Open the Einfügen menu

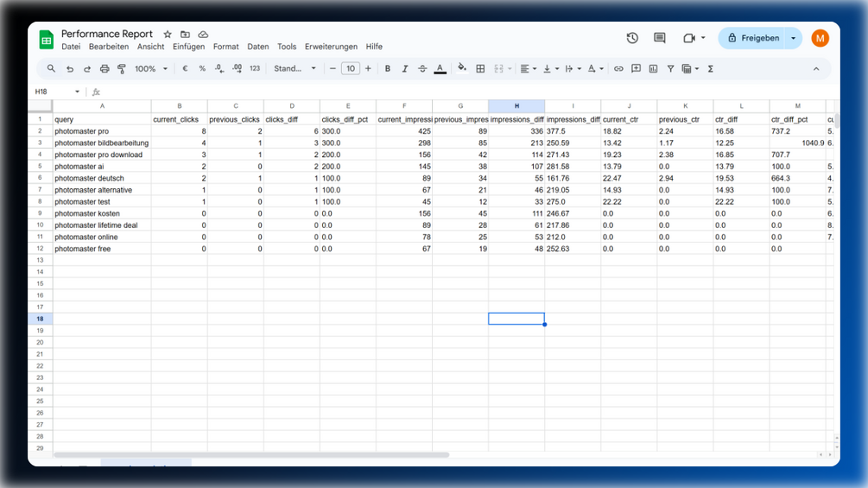pos(188,47)
